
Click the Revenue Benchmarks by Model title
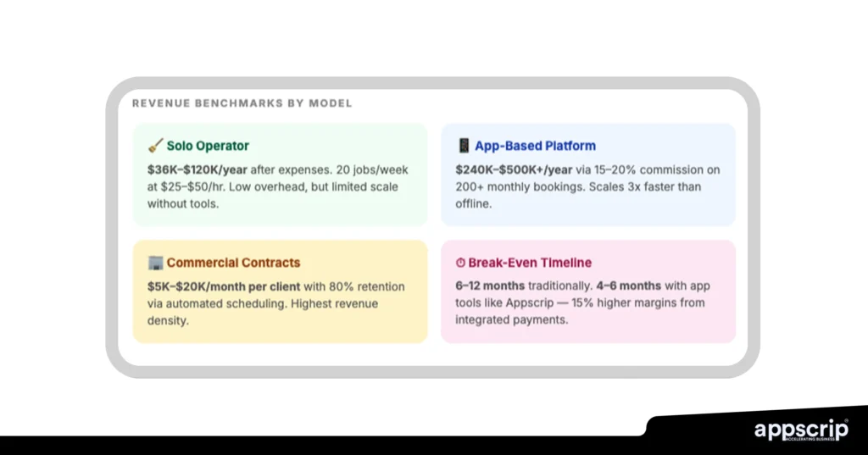coord(242,103)
